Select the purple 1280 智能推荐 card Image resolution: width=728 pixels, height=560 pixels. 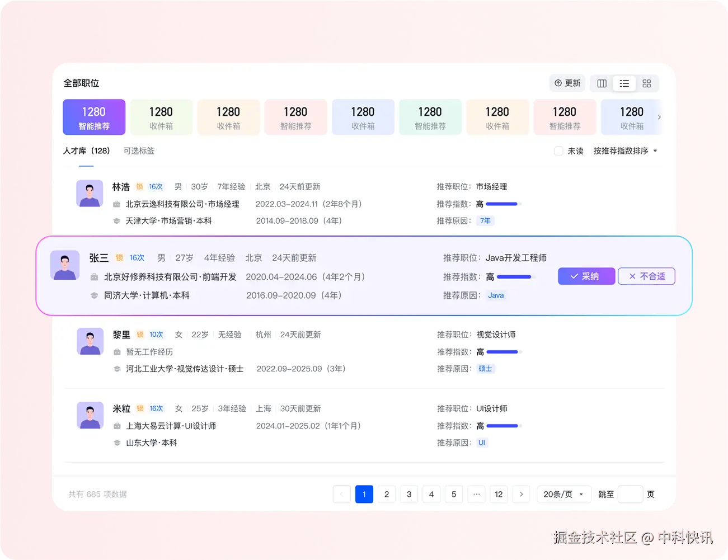[x=94, y=117]
